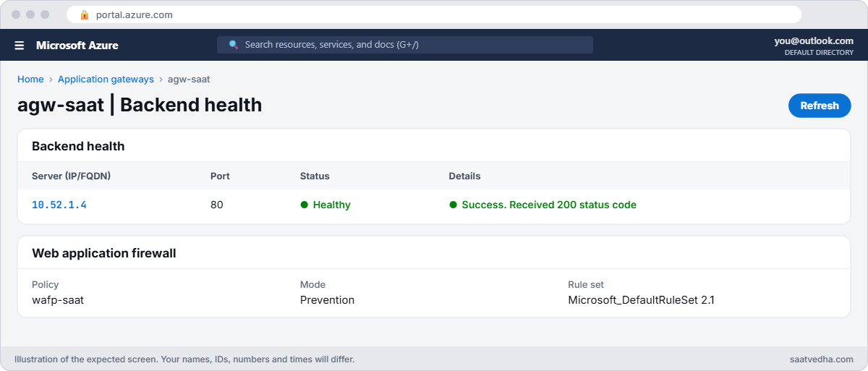Click the Backend health card heading
868x371 pixels.
(78, 146)
